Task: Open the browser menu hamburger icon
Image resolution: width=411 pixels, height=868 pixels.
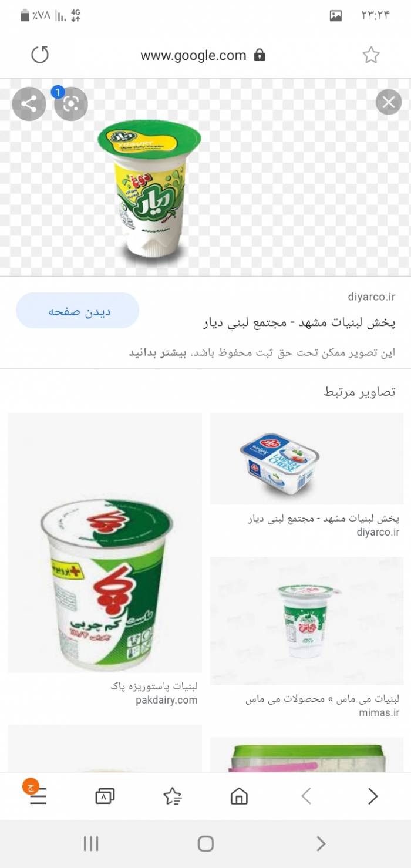Action: 38,796
